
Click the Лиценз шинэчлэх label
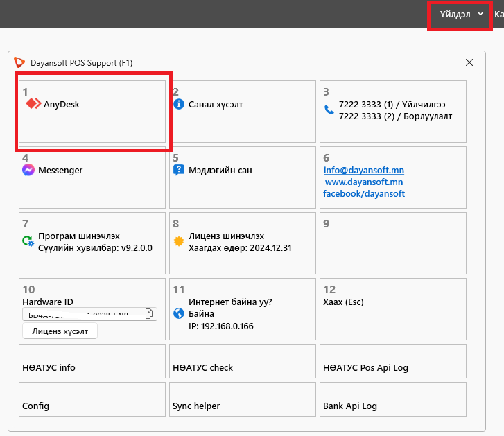226,236
